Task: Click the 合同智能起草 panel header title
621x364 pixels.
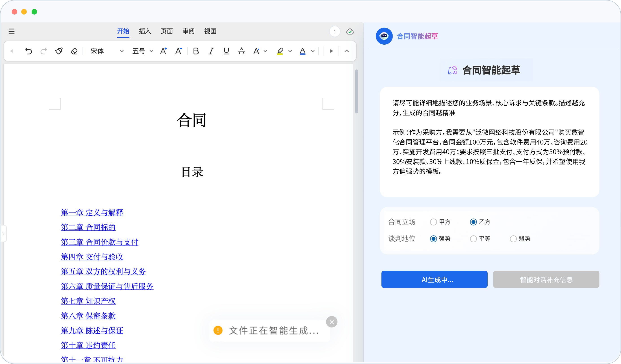Action: tap(417, 36)
